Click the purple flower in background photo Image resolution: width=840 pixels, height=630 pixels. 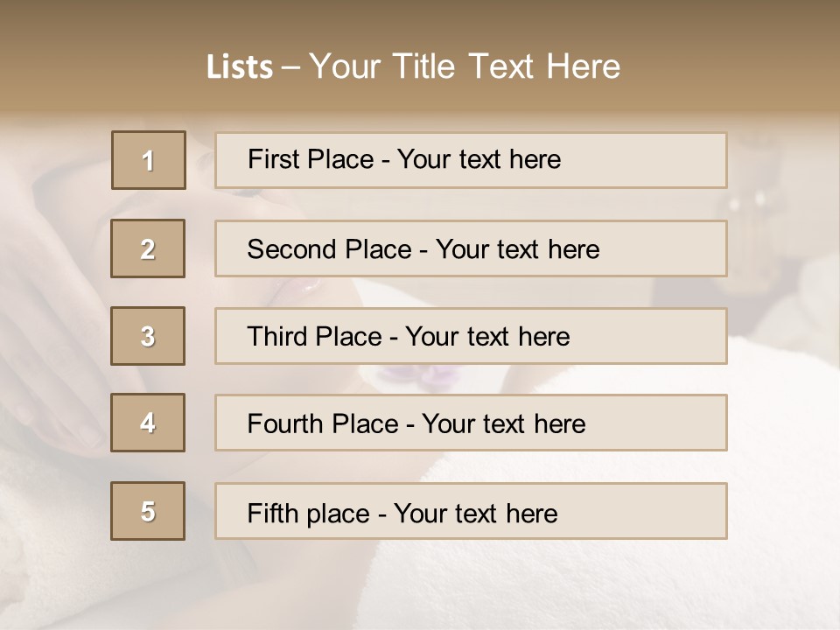[420, 375]
